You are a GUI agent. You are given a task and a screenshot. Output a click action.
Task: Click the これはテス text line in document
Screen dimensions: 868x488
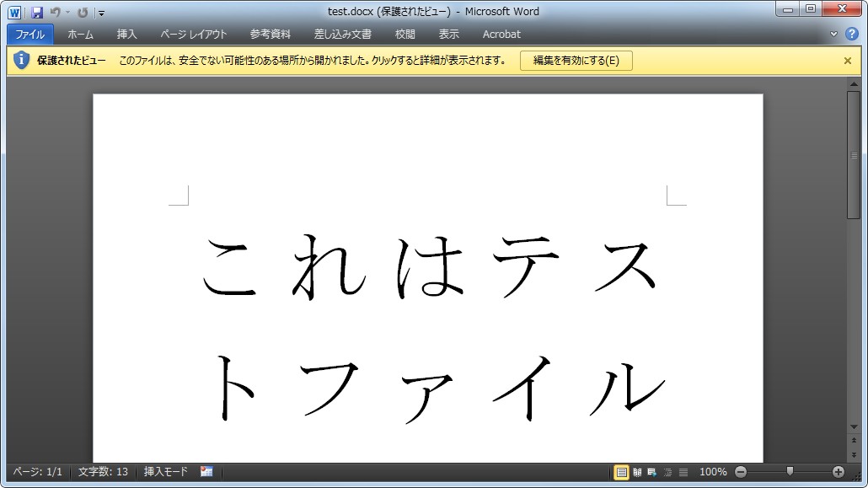(x=430, y=267)
